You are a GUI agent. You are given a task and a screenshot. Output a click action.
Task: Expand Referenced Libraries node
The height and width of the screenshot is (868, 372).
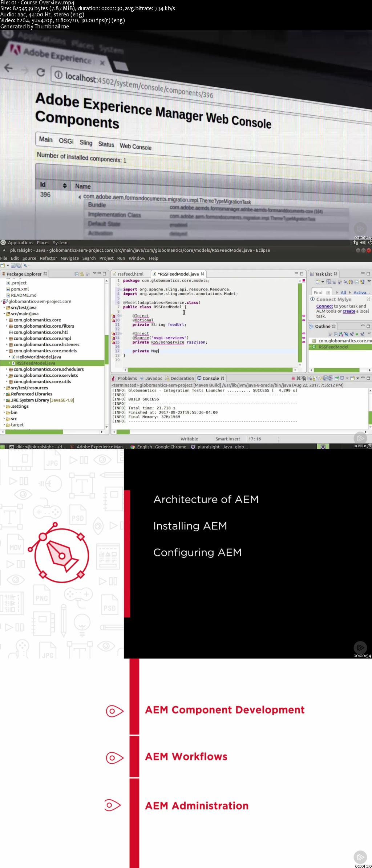click(x=4, y=394)
